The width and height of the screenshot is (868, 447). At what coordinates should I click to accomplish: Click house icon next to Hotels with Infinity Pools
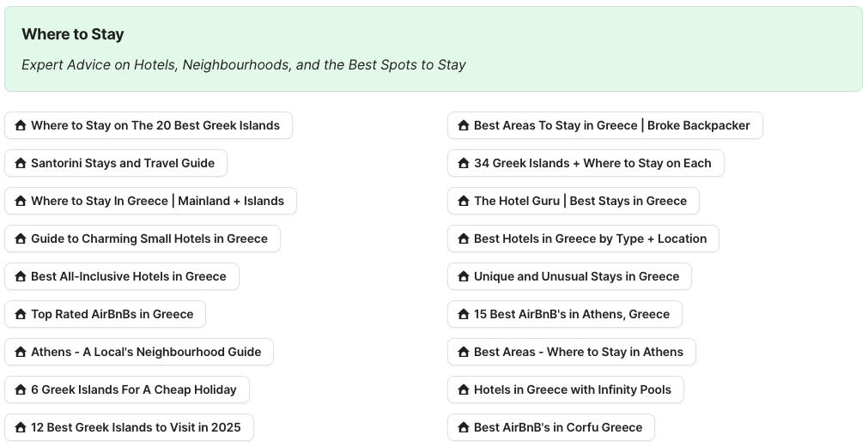tap(464, 390)
